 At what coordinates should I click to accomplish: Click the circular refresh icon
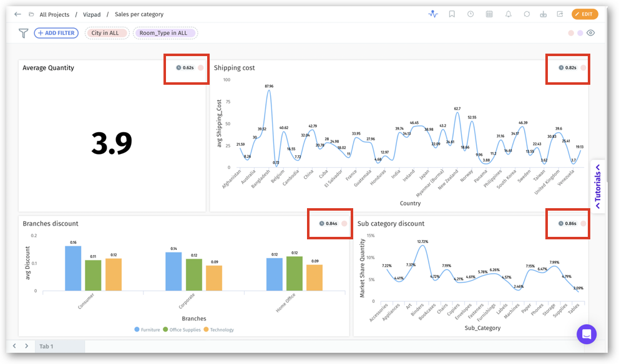click(527, 14)
